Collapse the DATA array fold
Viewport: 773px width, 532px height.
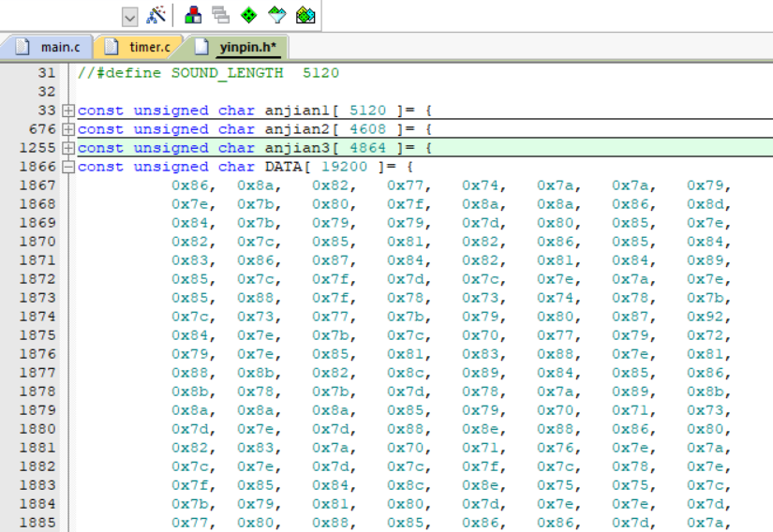[68, 167]
